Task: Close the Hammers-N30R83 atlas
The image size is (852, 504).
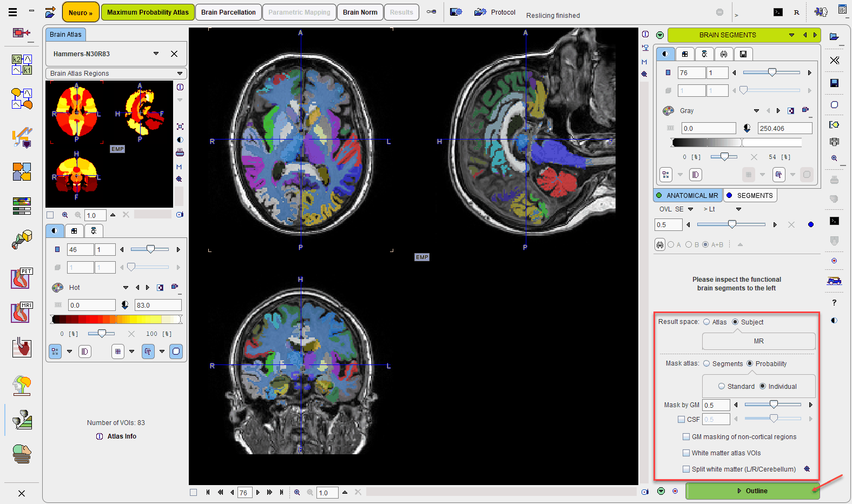Action: (174, 54)
